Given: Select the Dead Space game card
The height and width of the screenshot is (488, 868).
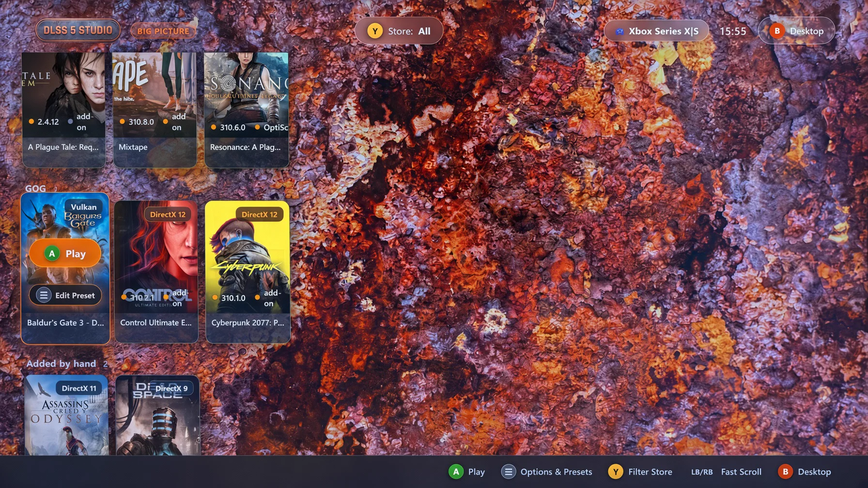Looking at the screenshot, I should tap(157, 415).
